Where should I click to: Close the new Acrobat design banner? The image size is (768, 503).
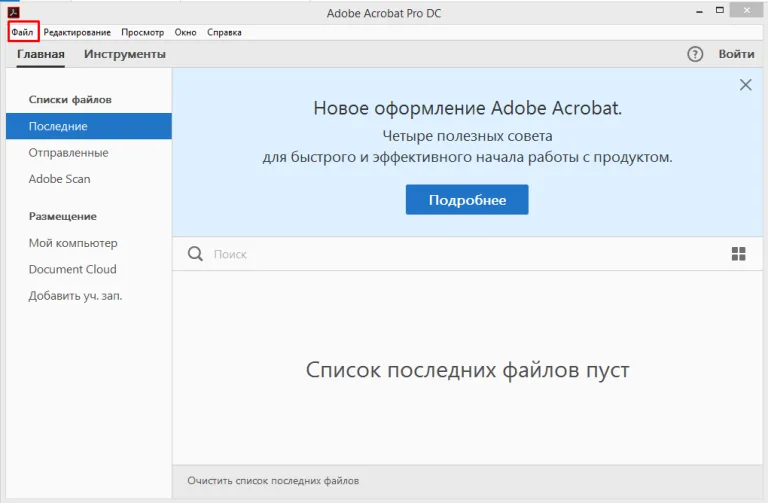point(745,85)
